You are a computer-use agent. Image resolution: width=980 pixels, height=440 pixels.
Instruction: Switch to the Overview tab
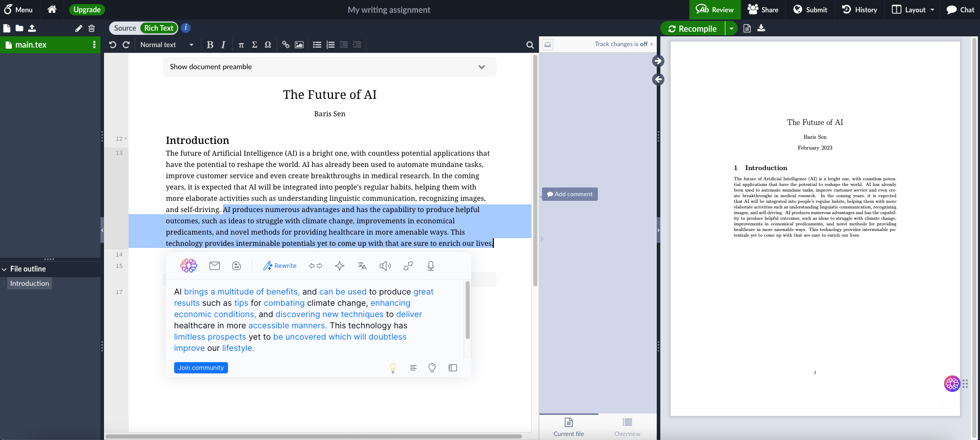click(627, 427)
